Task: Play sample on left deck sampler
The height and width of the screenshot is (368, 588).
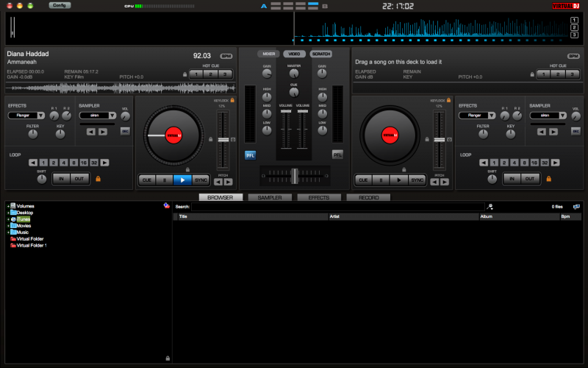Action: point(103,132)
